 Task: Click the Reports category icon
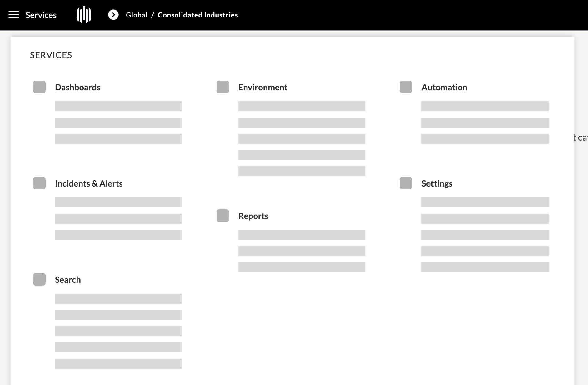point(223,216)
